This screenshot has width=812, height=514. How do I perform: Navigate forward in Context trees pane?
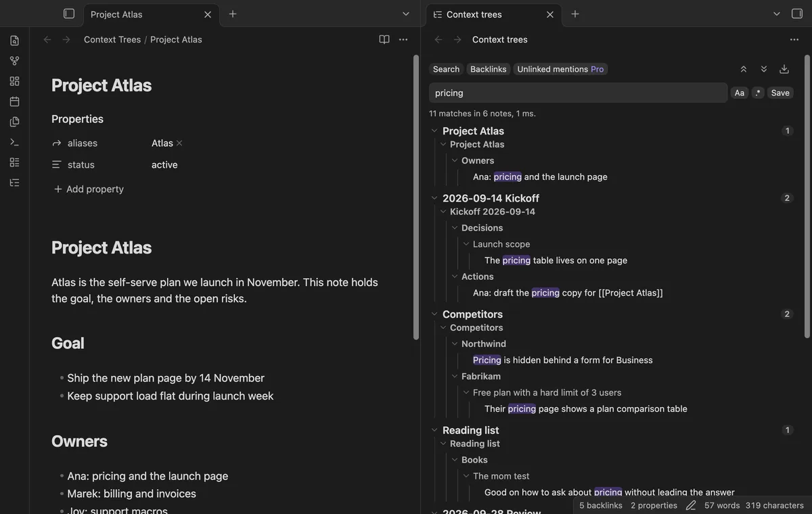click(x=457, y=39)
